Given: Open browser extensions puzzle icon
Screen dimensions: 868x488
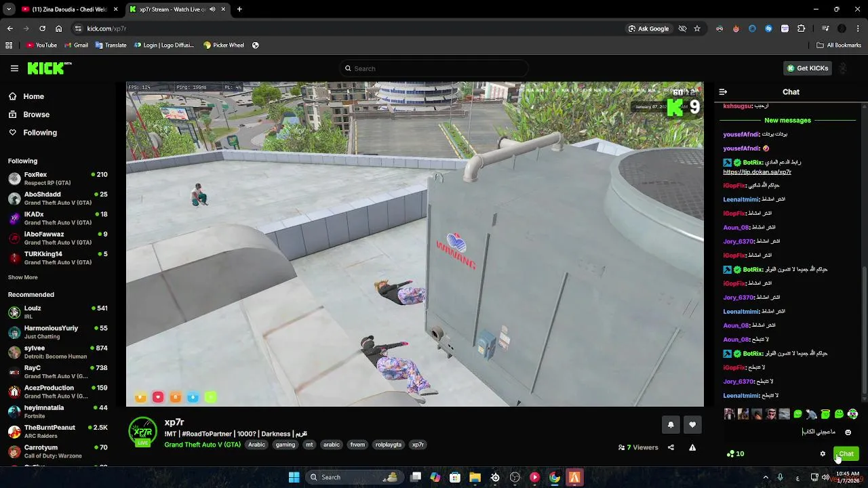Looking at the screenshot, I should (802, 28).
